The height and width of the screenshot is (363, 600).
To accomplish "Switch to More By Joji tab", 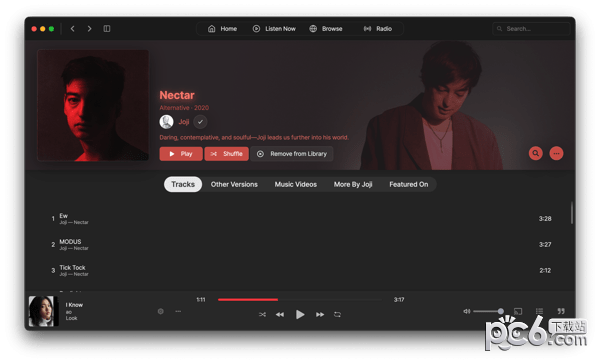I will point(353,184).
